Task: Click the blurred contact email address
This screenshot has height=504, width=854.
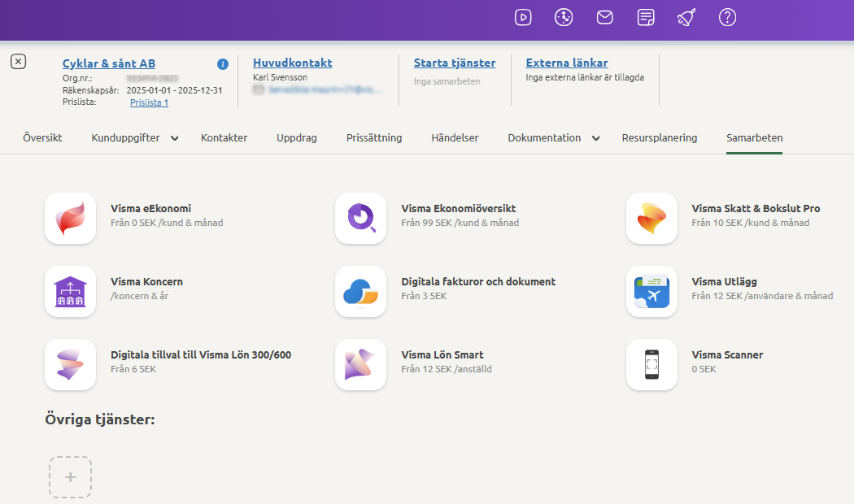Action: pos(324,89)
